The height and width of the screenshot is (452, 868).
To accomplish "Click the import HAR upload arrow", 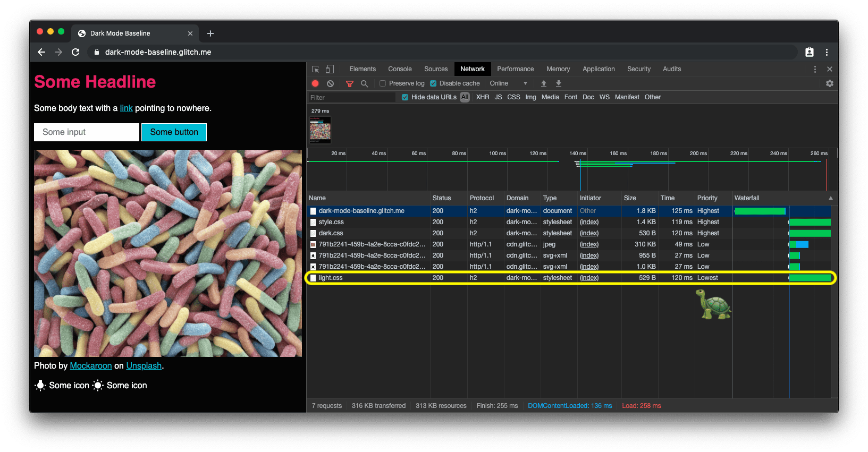I will coord(543,83).
